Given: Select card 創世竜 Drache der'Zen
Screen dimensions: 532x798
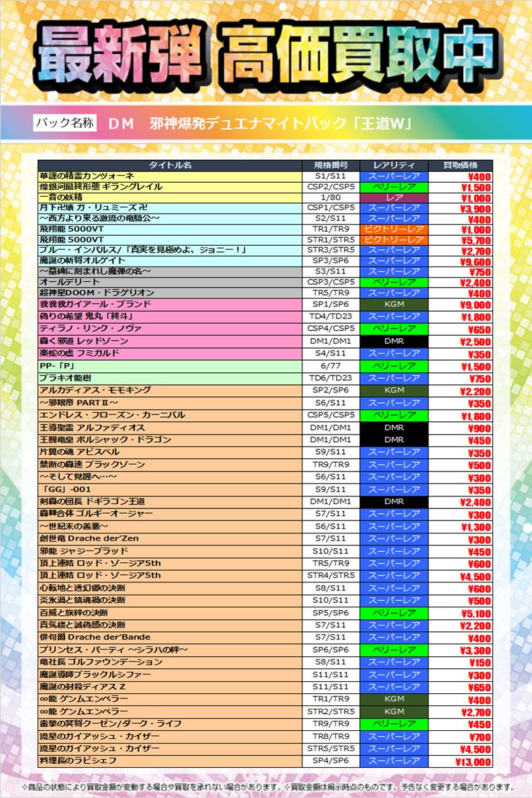Looking at the screenshot, I should [89, 539].
